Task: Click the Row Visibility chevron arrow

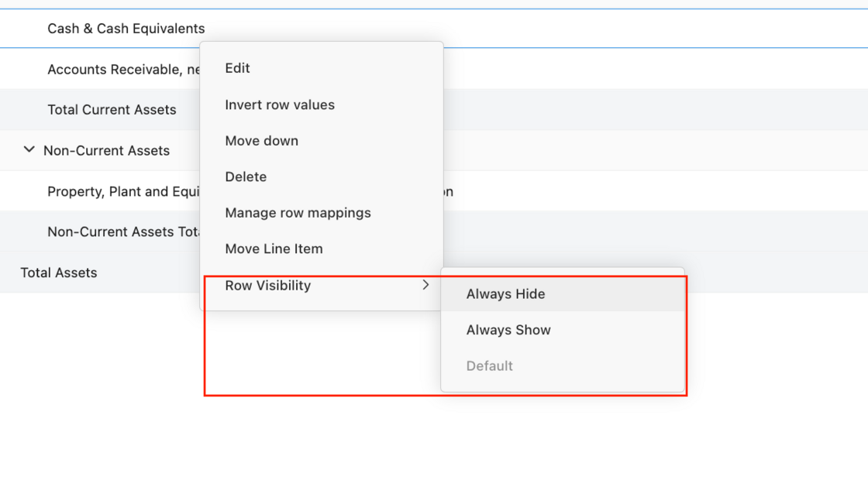Action: coord(425,285)
